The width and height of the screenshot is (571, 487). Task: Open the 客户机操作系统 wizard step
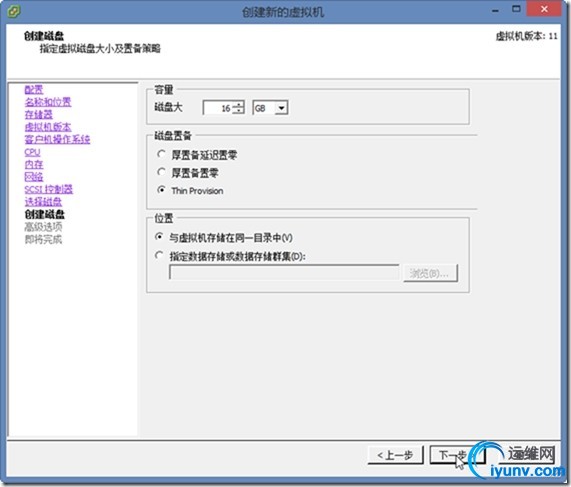tap(57, 139)
